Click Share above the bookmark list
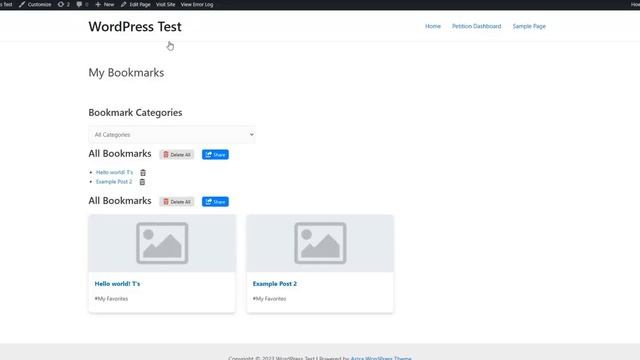640x360 pixels. [215, 155]
